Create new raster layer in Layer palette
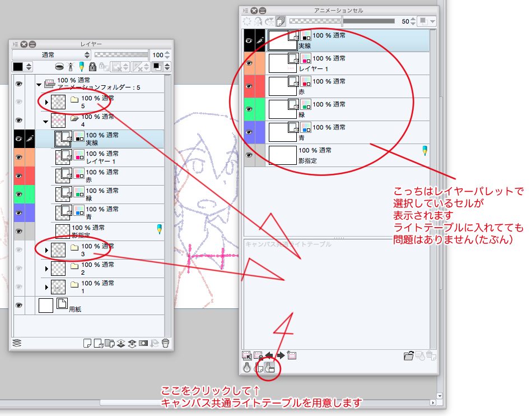Image resolution: width=532 pixels, height=416 pixels. point(87,343)
